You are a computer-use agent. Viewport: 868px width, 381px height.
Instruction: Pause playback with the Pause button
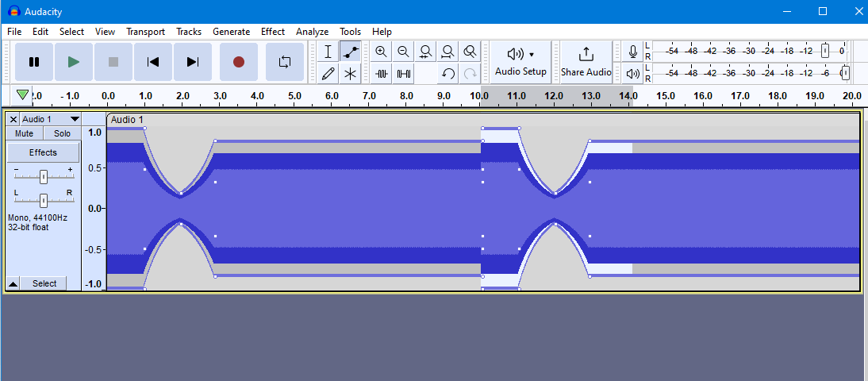34,62
